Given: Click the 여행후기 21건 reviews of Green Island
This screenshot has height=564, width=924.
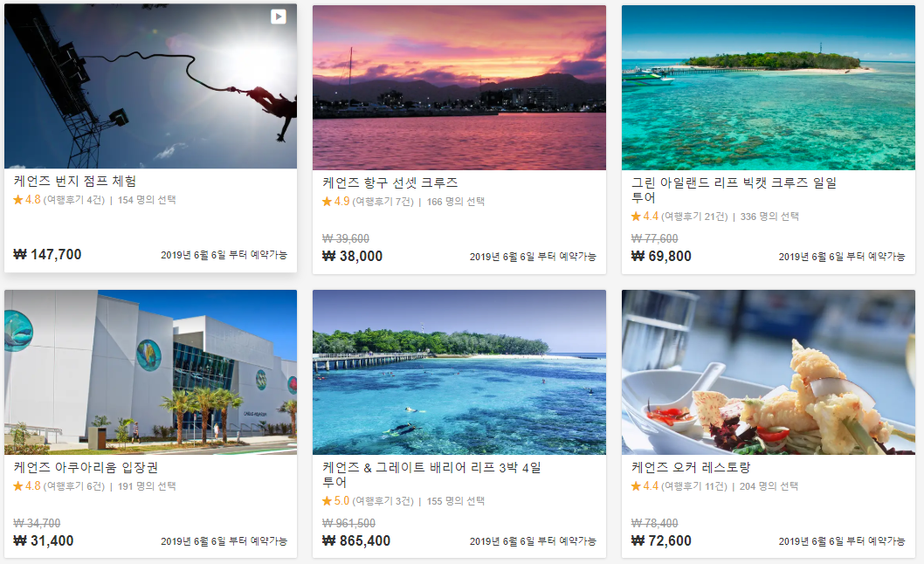Looking at the screenshot, I should [694, 217].
